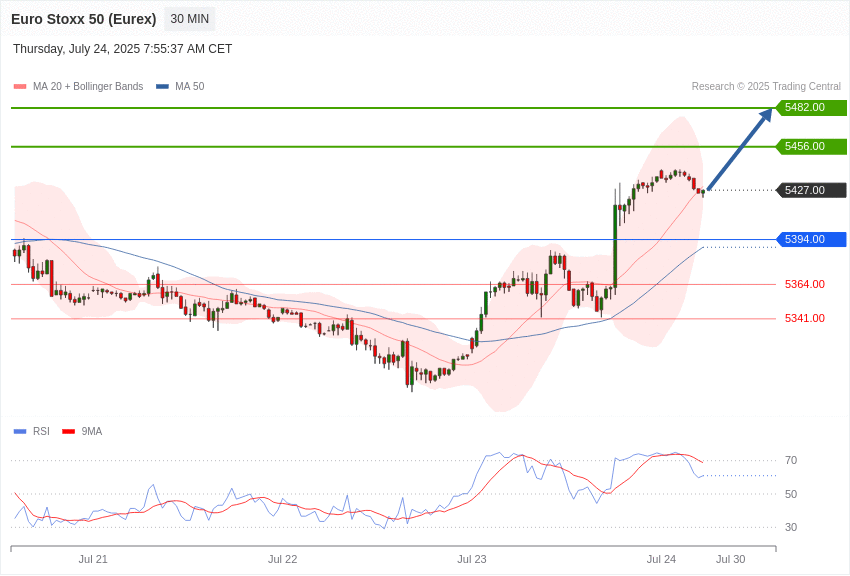The height and width of the screenshot is (576, 850).
Task: Click the Thursday, July 24, 2025 timestamp
Action: coord(123,49)
